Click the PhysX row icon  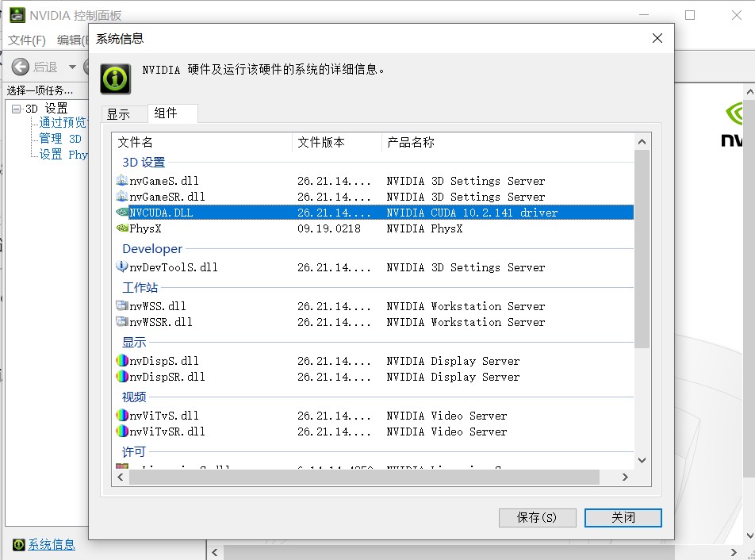122,228
